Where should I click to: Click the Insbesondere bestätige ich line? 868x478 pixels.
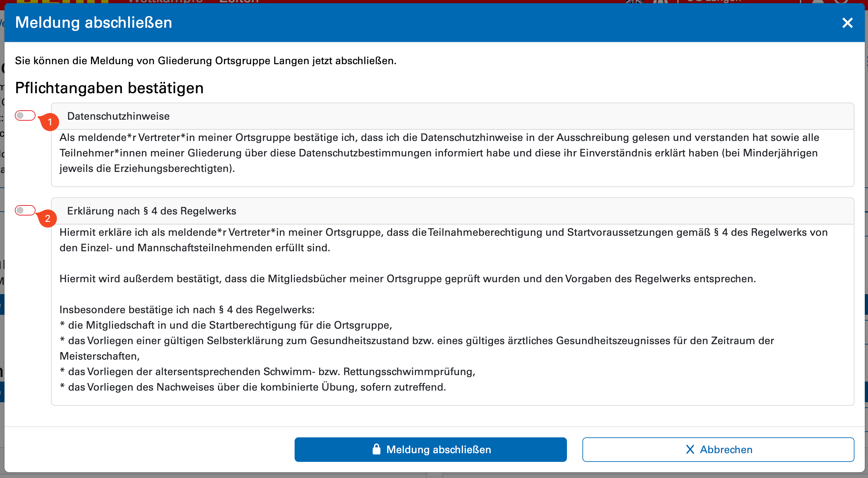click(187, 310)
